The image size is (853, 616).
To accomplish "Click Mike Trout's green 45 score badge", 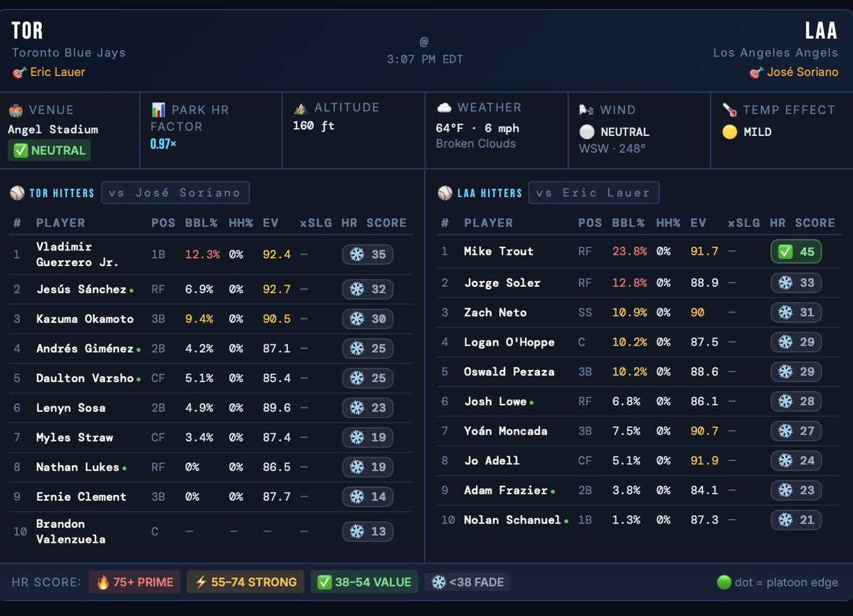I will 796,252.
